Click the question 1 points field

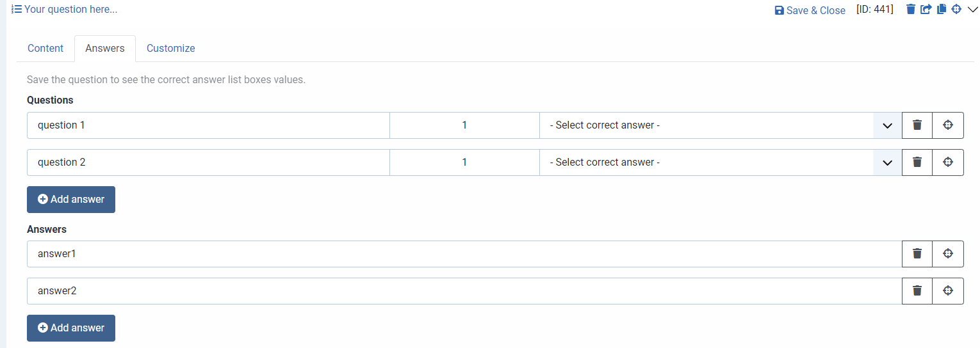tap(464, 125)
